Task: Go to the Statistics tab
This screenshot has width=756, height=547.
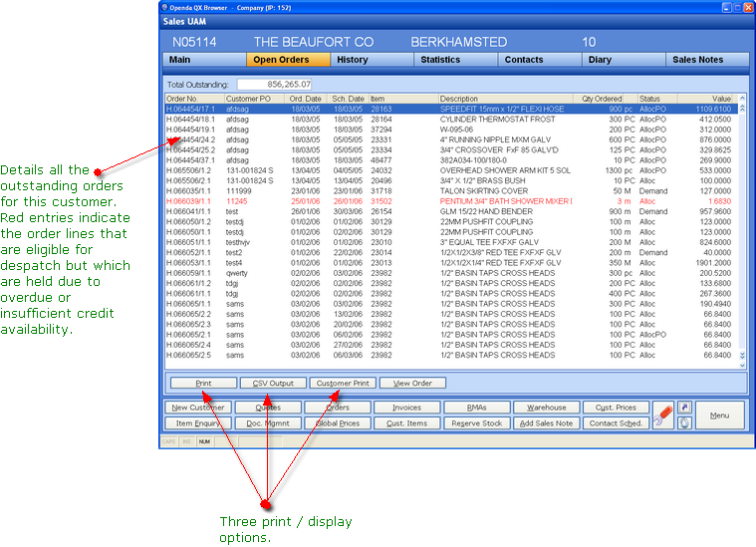Action: [455, 60]
